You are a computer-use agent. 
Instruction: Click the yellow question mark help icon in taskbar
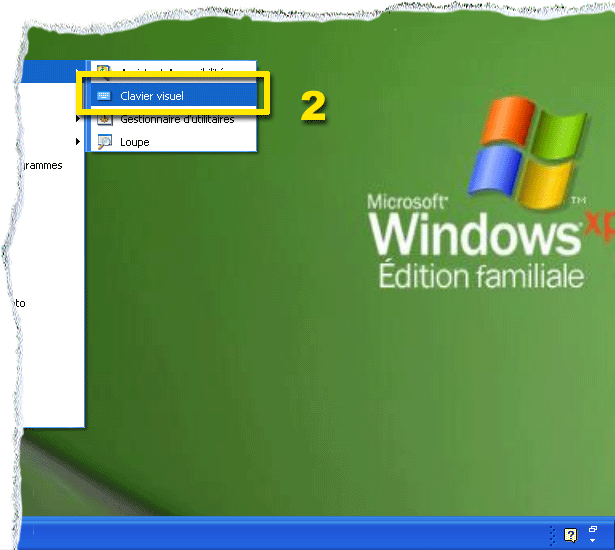[571, 535]
